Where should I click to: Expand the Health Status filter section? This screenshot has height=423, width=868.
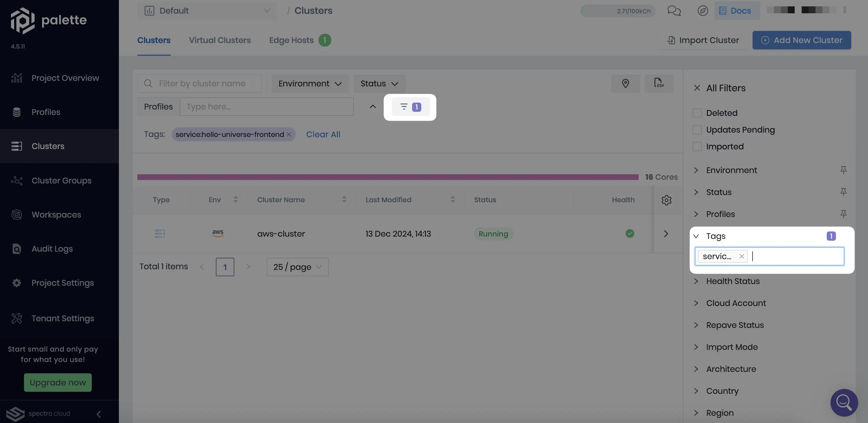[x=733, y=281]
